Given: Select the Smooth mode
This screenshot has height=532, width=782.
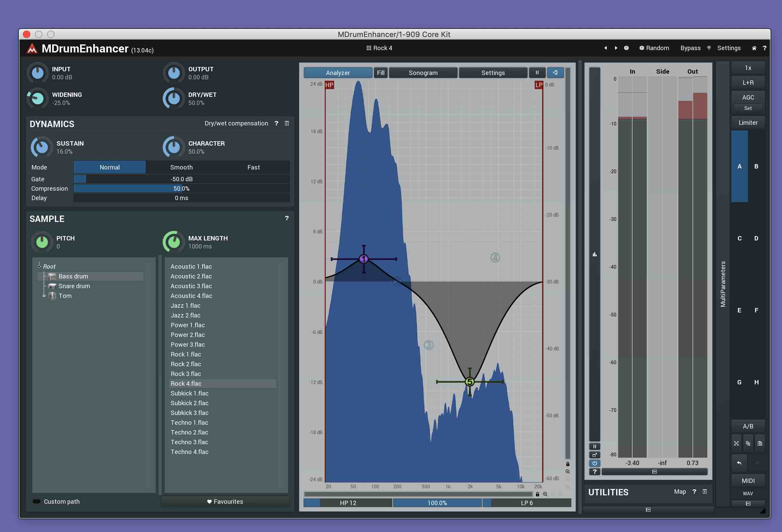Looking at the screenshot, I should (x=181, y=167).
